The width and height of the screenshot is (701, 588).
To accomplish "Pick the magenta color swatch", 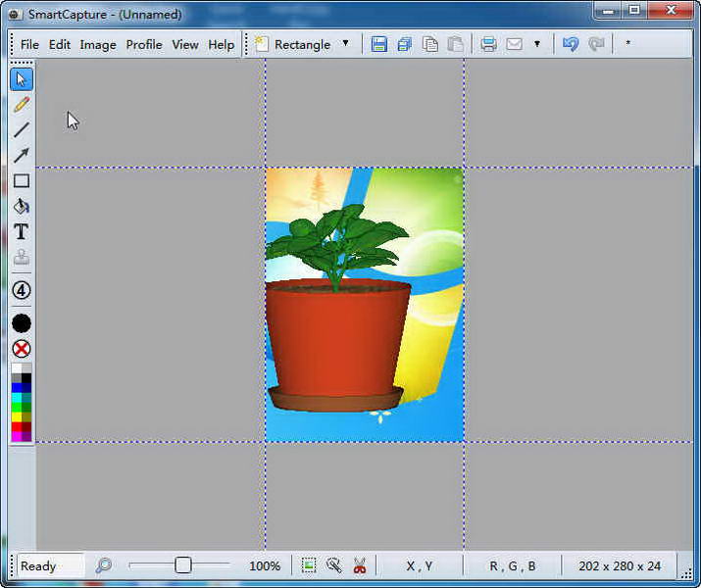I will (x=17, y=436).
